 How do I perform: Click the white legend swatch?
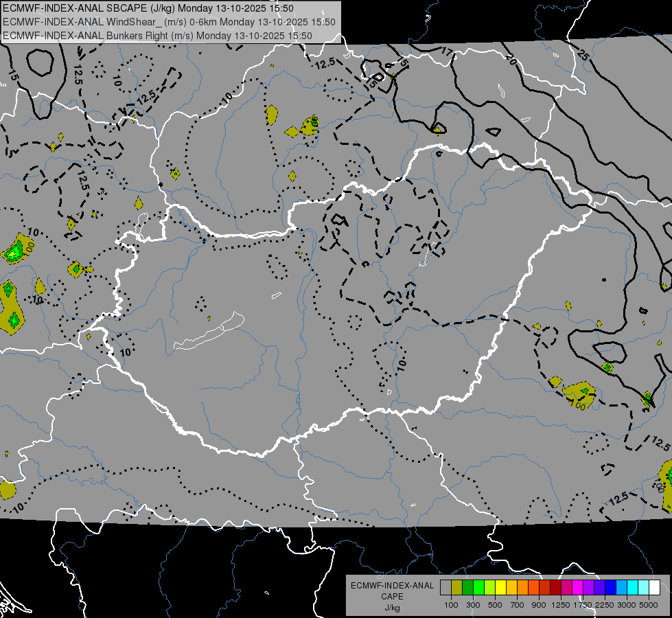[x=656, y=588]
